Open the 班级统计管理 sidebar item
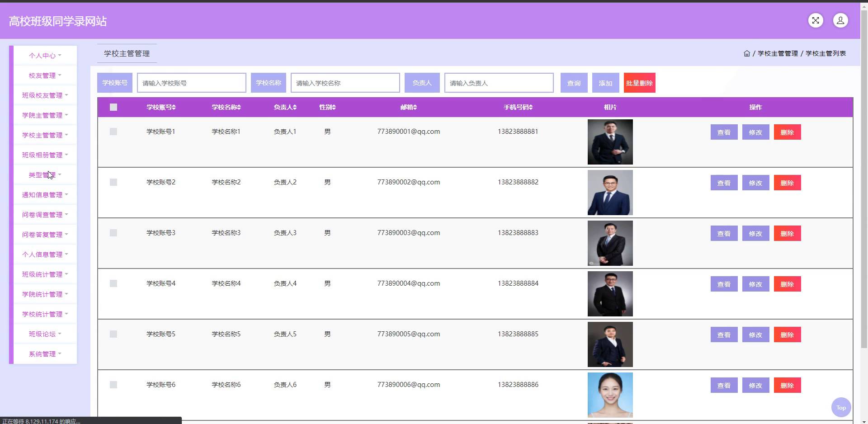Screen dimensions: 868x424 [45, 274]
